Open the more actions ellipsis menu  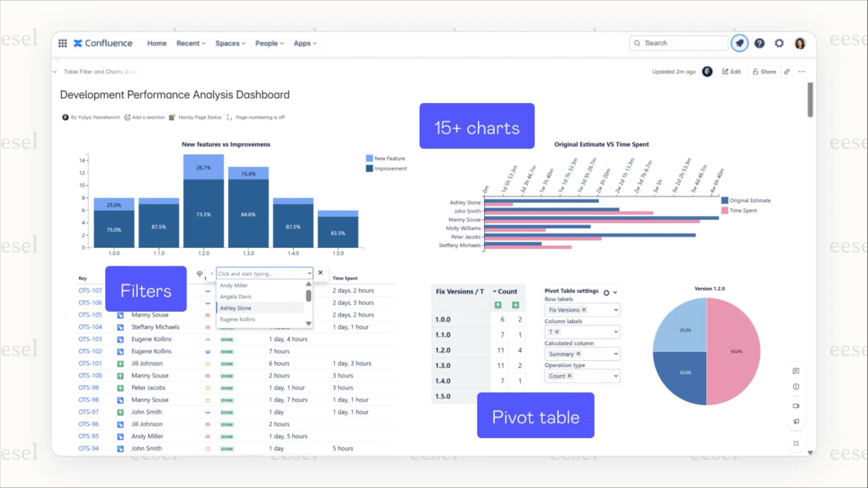coord(801,72)
